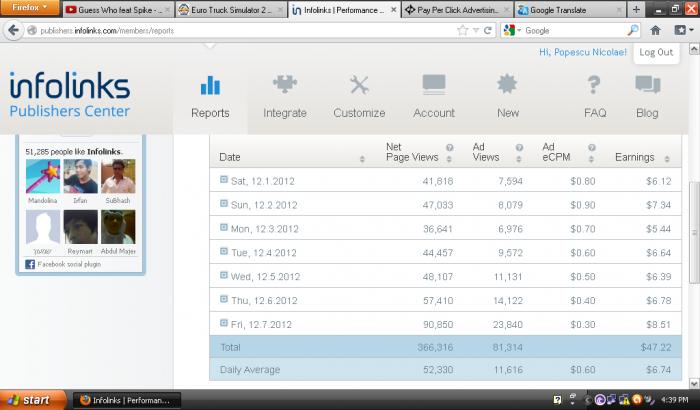Click the Infolinks Publishers Center logo
700x410 pixels.
pos(70,95)
